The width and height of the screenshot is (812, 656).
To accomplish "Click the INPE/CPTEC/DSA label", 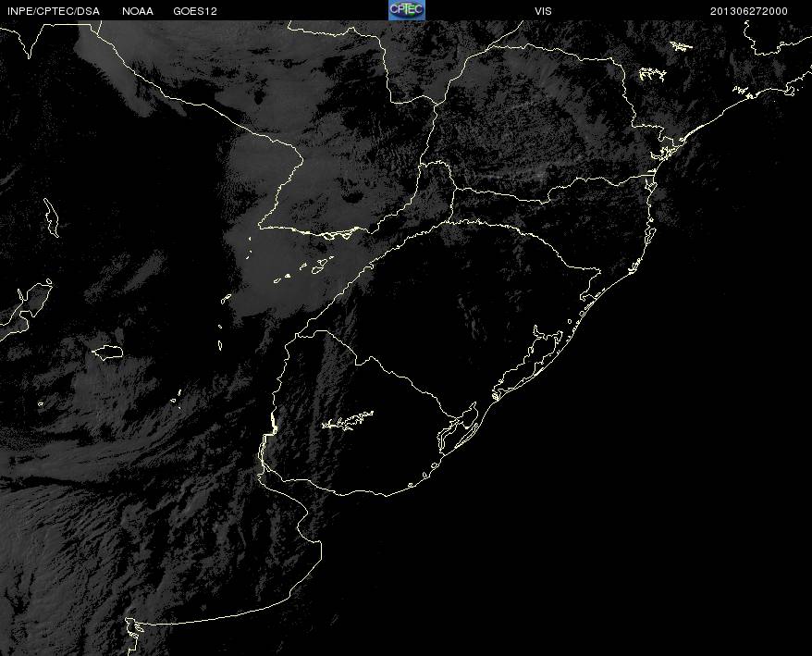I will [x=52, y=11].
